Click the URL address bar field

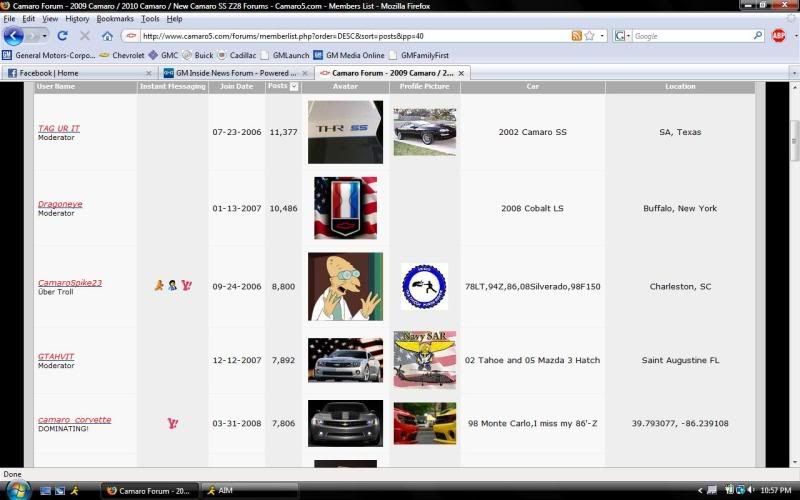coord(350,36)
